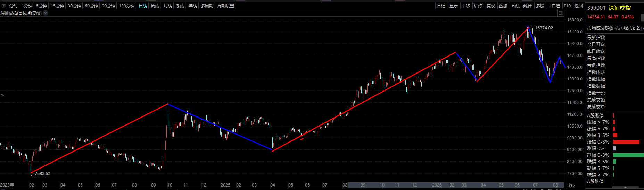Image resolution: width=644 pixels, height=190 pixels.
Task: Open the 复权 adjustment options
Action: coord(490,6)
